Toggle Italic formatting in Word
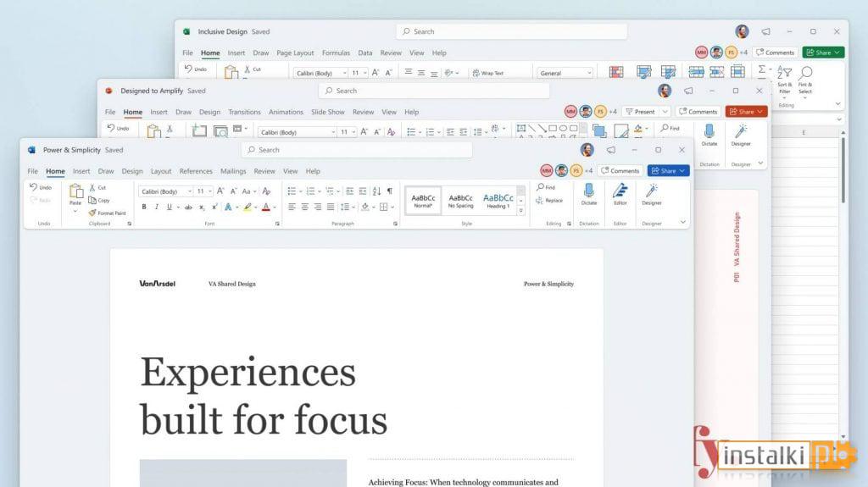 pyautogui.click(x=157, y=207)
